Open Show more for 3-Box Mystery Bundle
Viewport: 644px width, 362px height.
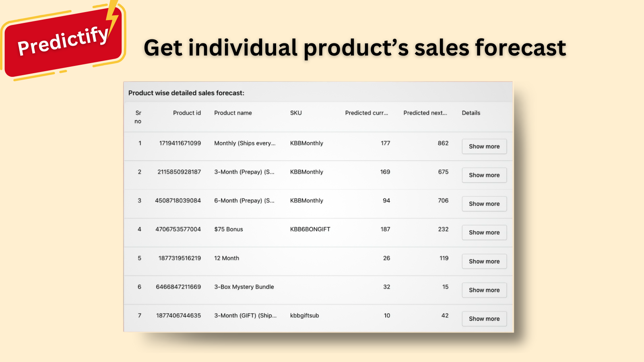tap(484, 290)
